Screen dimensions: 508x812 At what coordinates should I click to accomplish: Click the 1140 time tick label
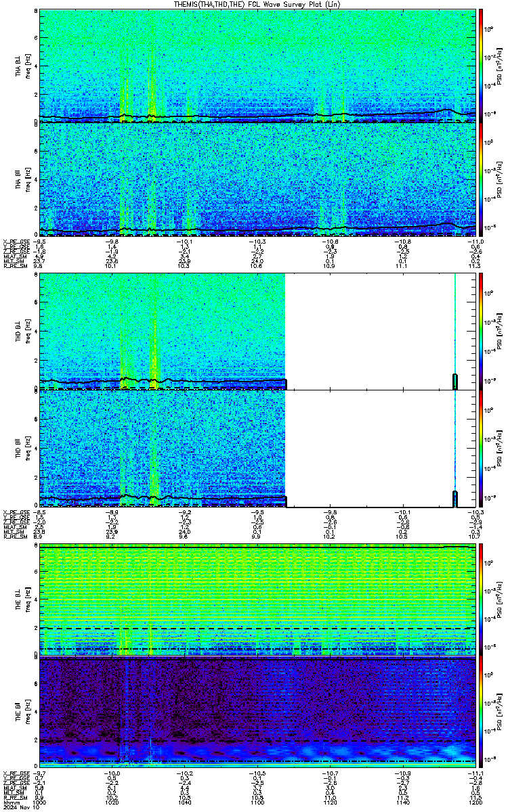[x=402, y=803]
